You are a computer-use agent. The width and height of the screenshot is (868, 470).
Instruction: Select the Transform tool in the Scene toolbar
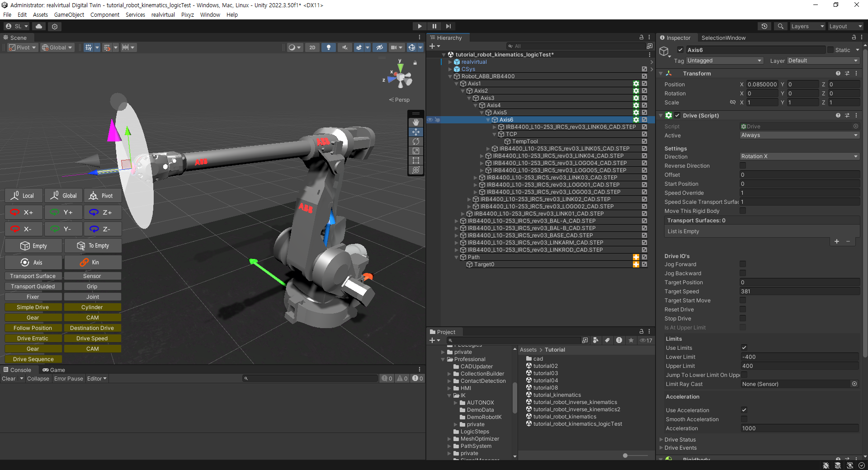(x=416, y=170)
